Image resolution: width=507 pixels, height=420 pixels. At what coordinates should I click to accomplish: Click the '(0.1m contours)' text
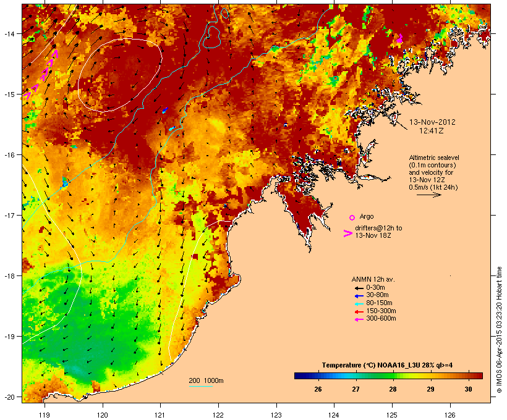432,165
